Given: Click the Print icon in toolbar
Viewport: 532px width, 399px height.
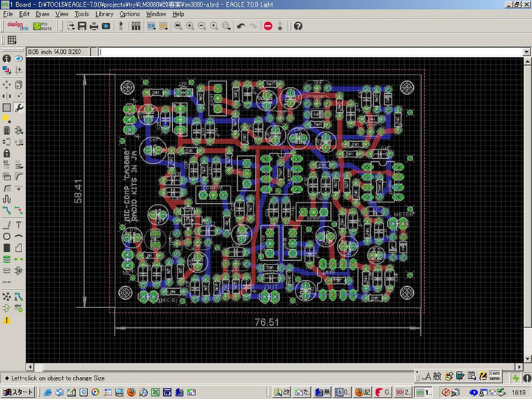Looking at the screenshot, I should (95, 26).
